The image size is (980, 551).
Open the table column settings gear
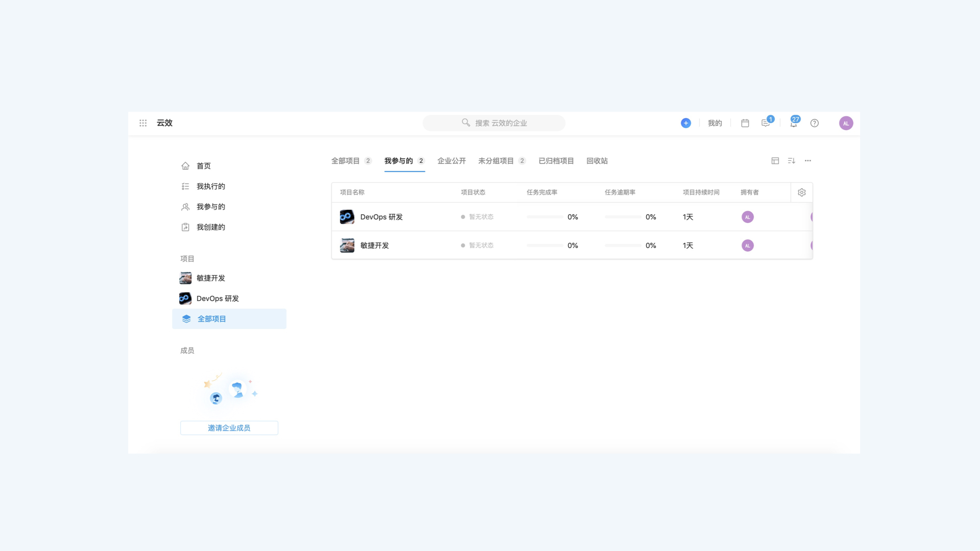[x=801, y=192]
